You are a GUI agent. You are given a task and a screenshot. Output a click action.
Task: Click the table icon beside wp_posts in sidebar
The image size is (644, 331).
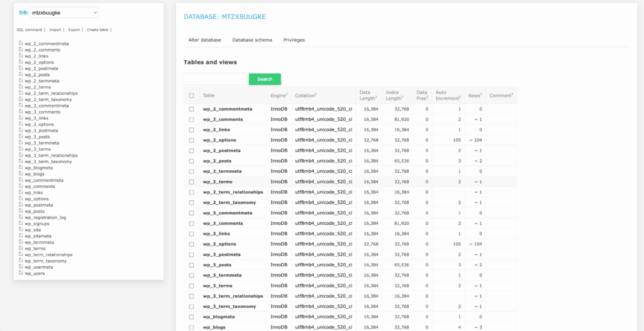21,211
